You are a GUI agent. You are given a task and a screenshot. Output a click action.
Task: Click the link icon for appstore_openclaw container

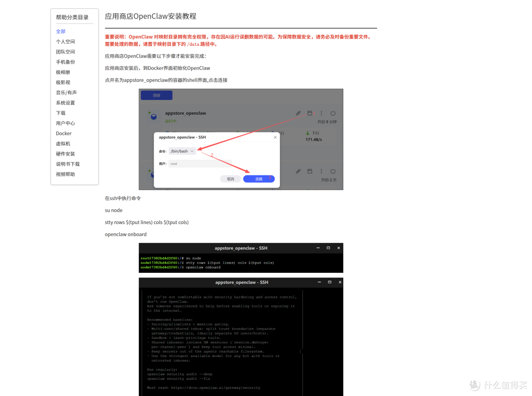click(x=298, y=113)
